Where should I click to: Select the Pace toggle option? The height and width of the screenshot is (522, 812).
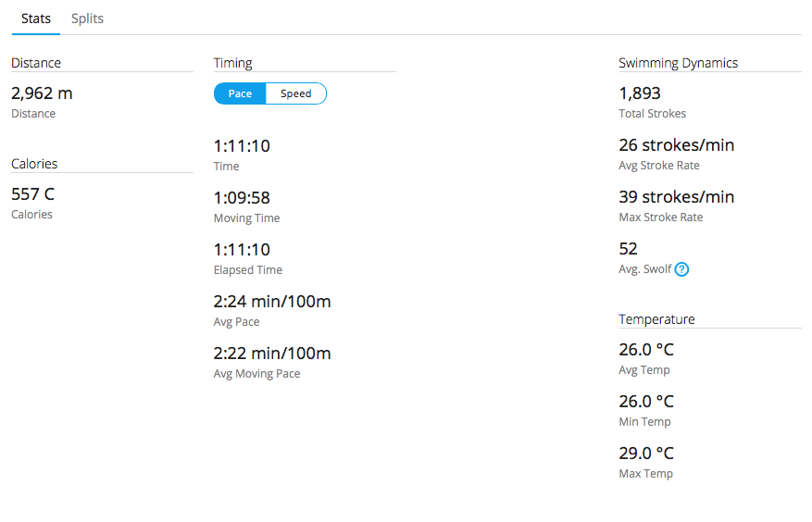[240, 93]
